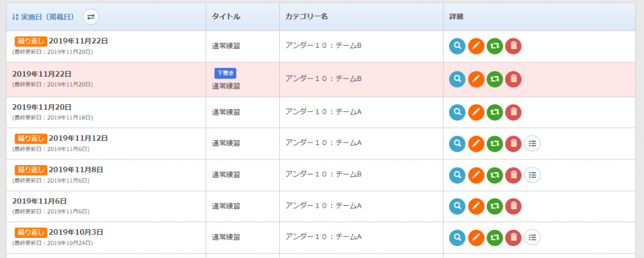This screenshot has height=258, width=644.
Task: Open repeat list for 2019年10月3日 entry
Action: point(532,237)
